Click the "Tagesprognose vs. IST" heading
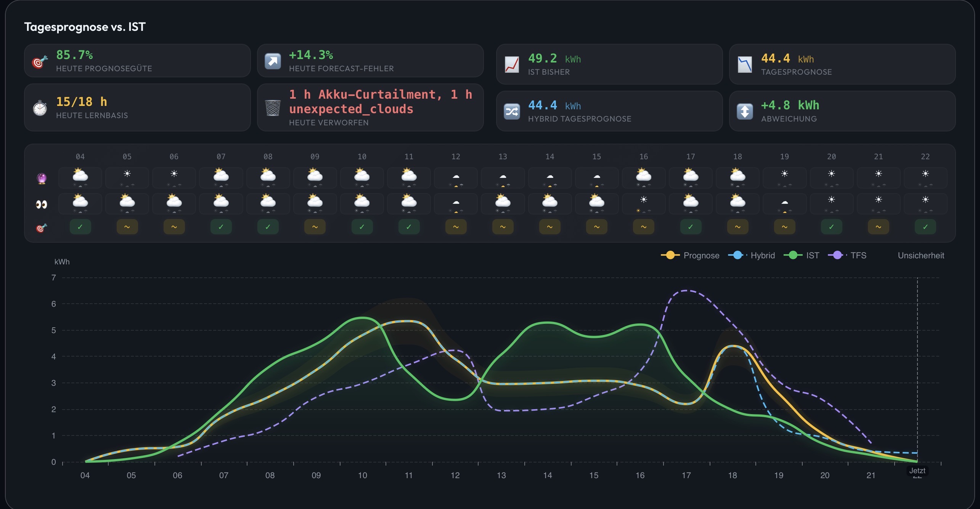 pos(85,27)
